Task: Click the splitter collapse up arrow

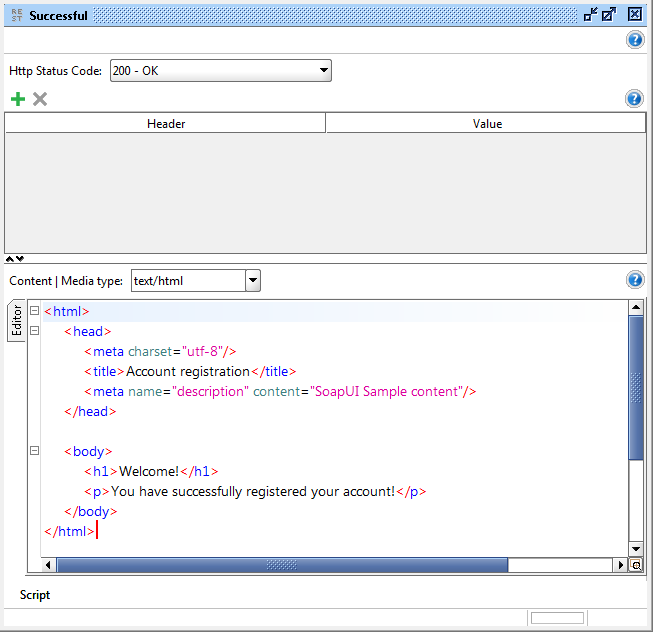Action: click(10, 258)
